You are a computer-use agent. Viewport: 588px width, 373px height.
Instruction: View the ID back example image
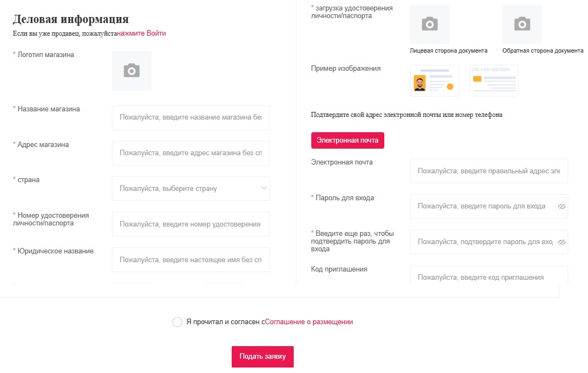pos(494,81)
